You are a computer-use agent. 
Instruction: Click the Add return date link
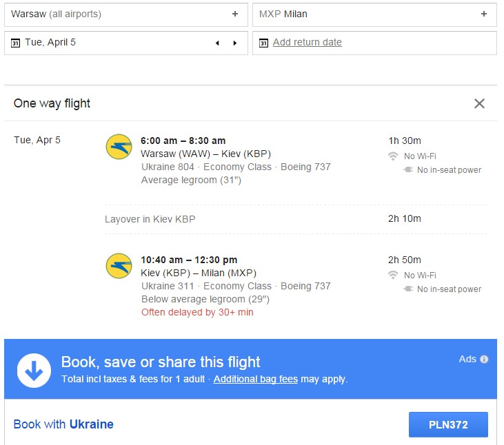pos(308,43)
